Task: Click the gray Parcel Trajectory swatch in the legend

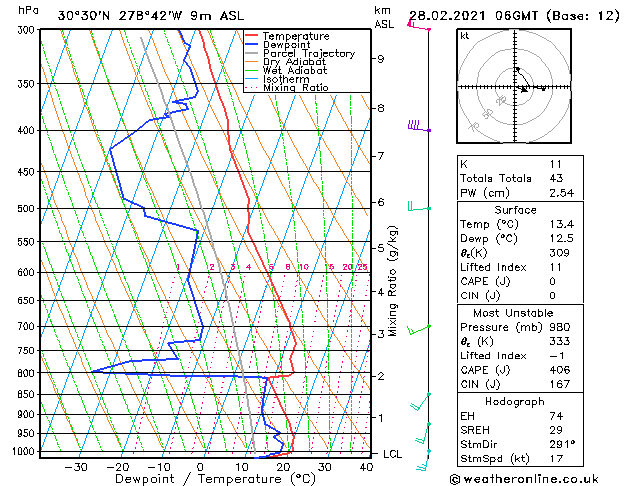Action: (251, 53)
